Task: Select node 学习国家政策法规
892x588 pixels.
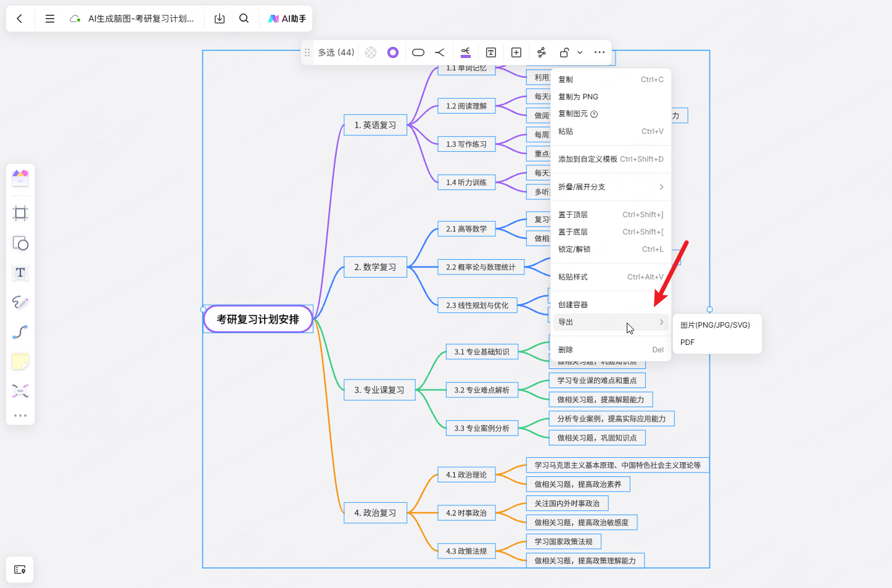Action: (x=563, y=542)
